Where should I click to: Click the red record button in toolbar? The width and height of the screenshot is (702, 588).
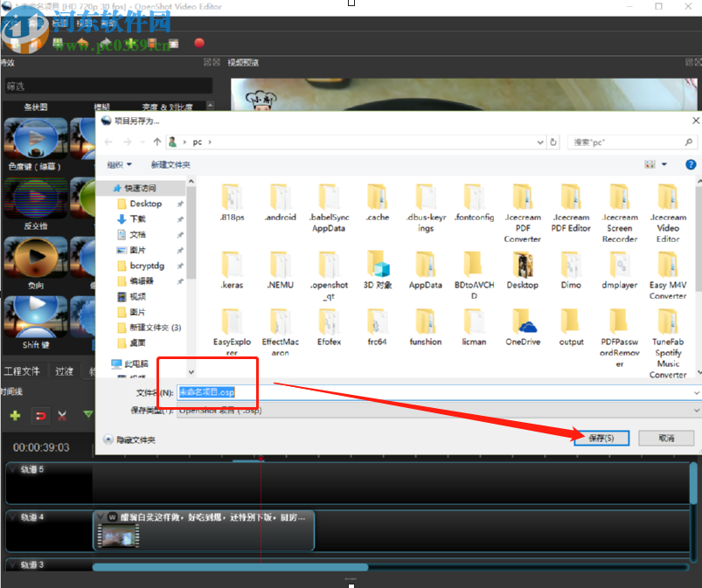coord(198,43)
